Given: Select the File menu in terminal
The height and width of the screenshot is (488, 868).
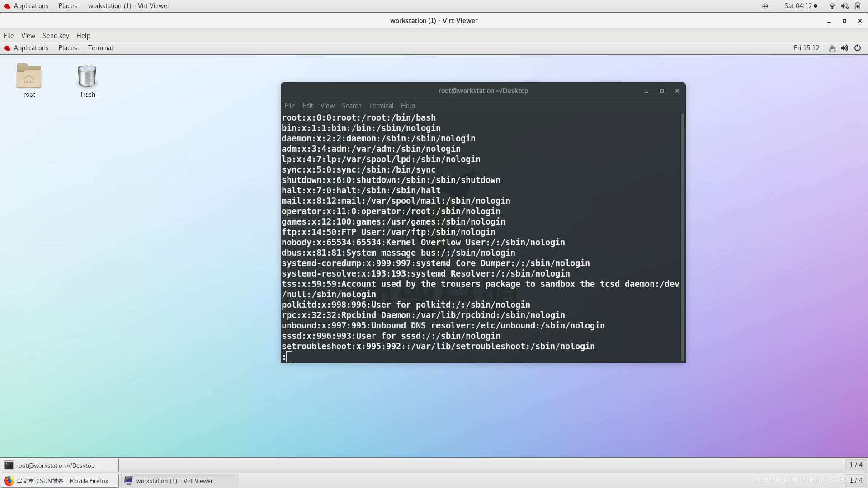Looking at the screenshot, I should pos(290,105).
